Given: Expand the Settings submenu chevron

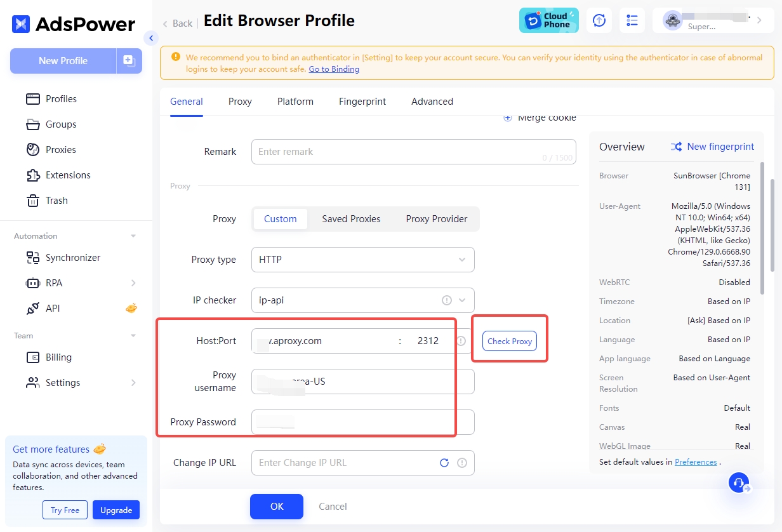Looking at the screenshot, I should [133, 383].
